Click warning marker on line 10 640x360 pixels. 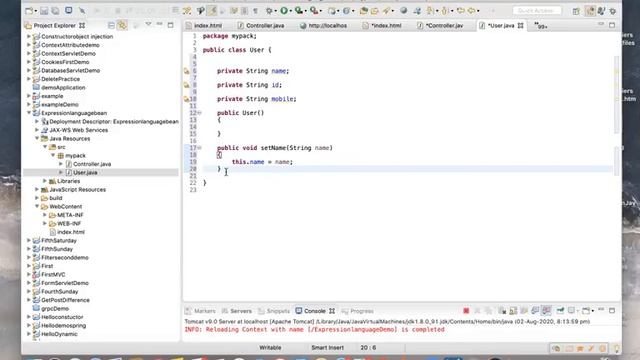(x=187, y=99)
